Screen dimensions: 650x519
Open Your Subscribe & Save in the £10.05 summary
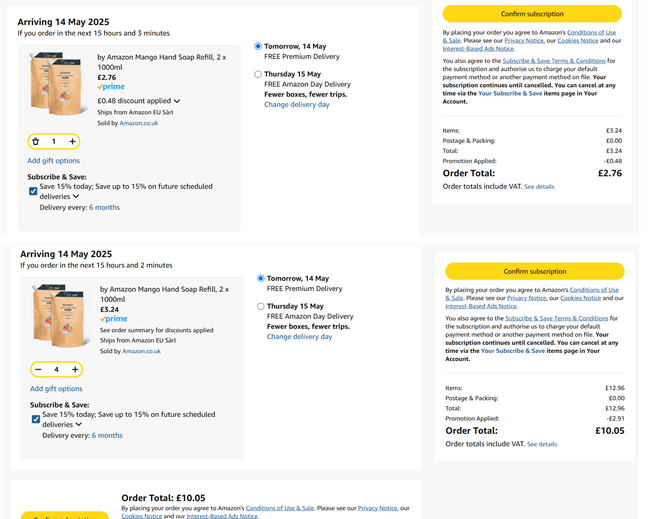[513, 351]
